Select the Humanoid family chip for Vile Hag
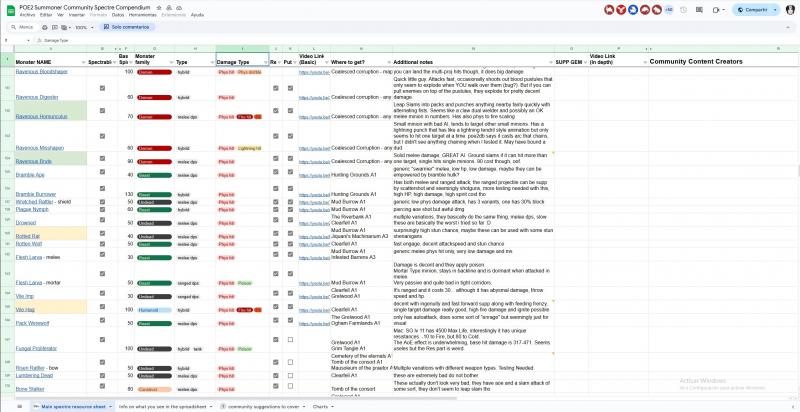This screenshot has width=800, height=412. point(154,310)
